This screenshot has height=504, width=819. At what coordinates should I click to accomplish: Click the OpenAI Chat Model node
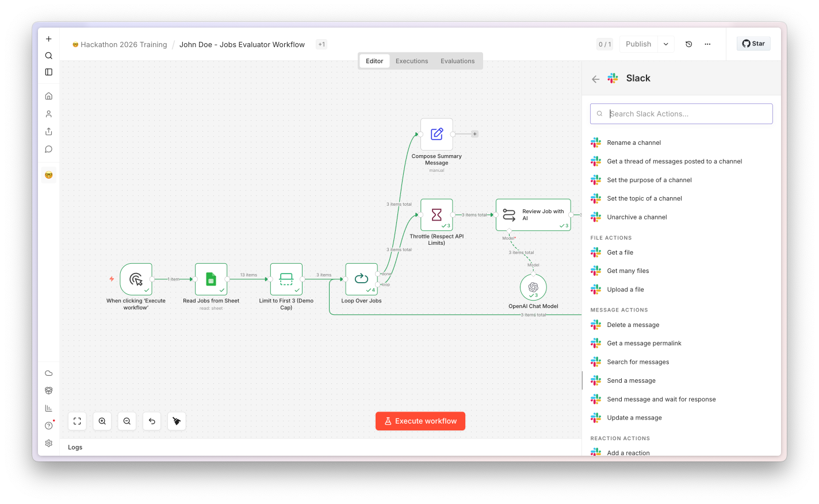point(533,287)
